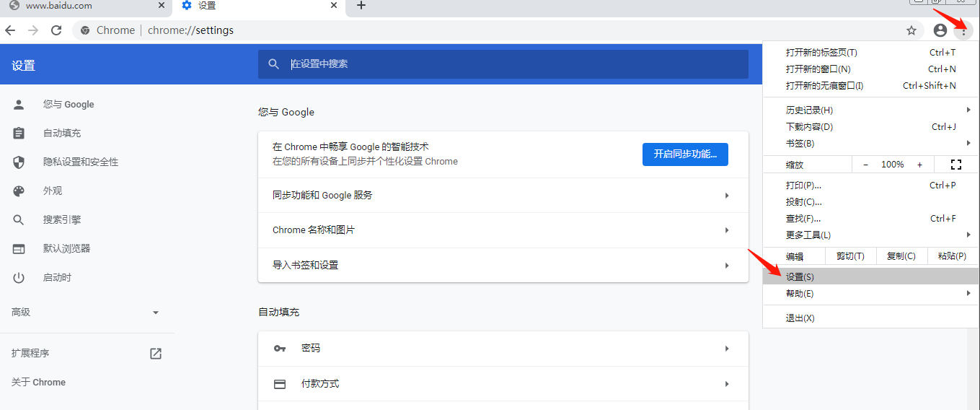Expand the 密码 row arrow
This screenshot has width=980, height=410.
[x=727, y=349]
